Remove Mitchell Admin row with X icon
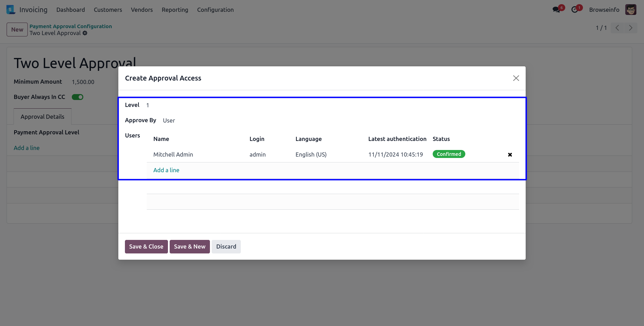The height and width of the screenshot is (326, 644). pos(510,155)
